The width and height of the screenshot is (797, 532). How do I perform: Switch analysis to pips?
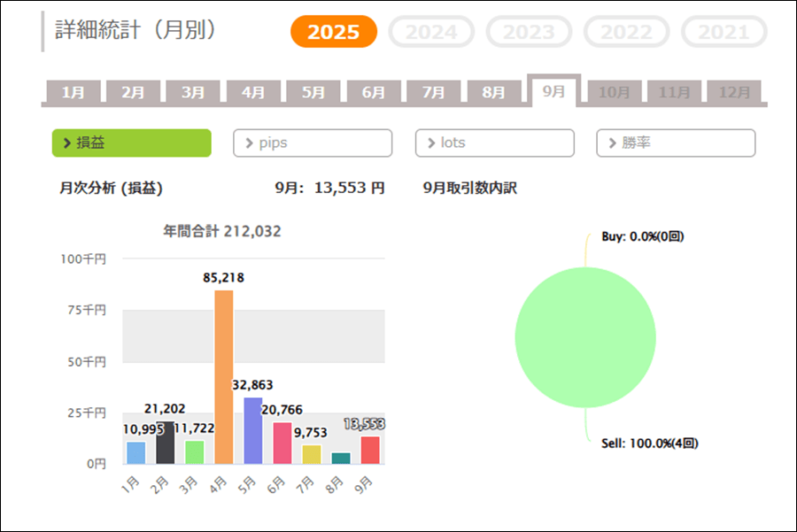(313, 143)
